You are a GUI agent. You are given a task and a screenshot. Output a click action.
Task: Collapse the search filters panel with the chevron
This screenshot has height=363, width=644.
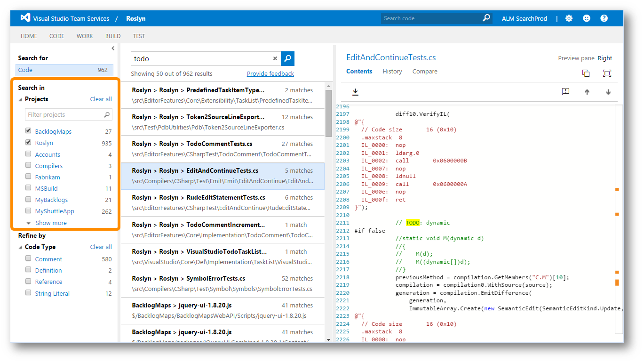point(112,48)
